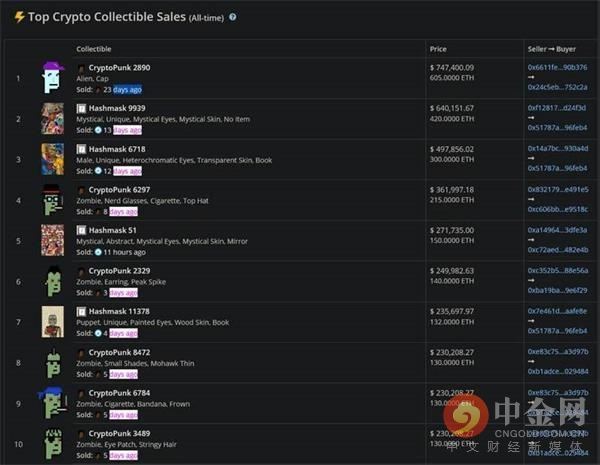
Task: Open the CryptoPunk 2329 title link
Action: tap(119, 271)
